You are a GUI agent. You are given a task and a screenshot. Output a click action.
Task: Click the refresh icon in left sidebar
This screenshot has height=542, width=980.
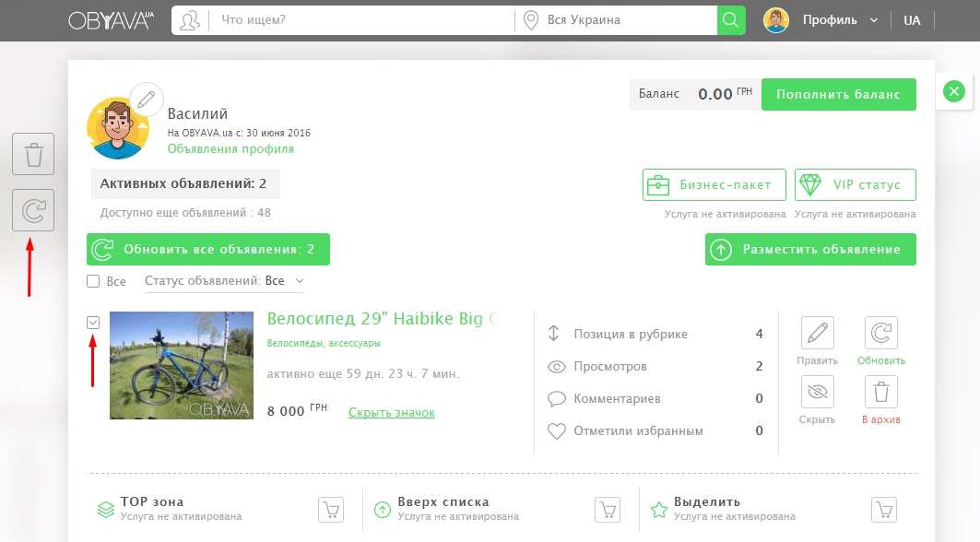[33, 211]
